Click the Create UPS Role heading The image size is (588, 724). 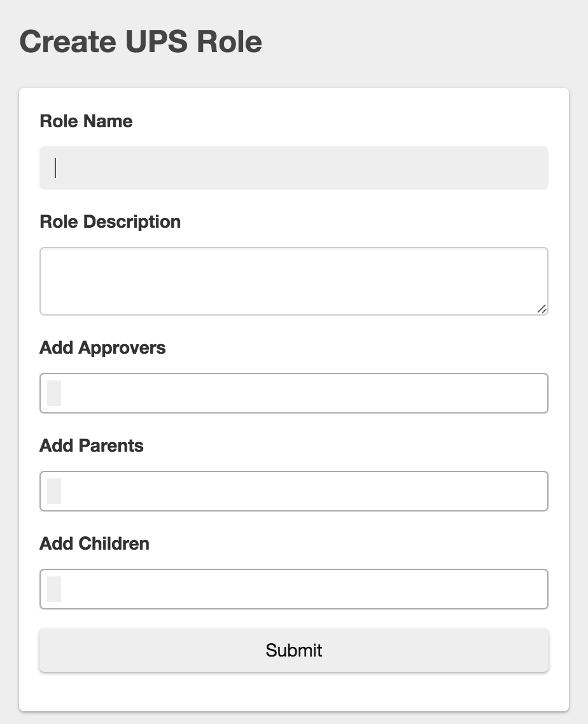coord(141,41)
